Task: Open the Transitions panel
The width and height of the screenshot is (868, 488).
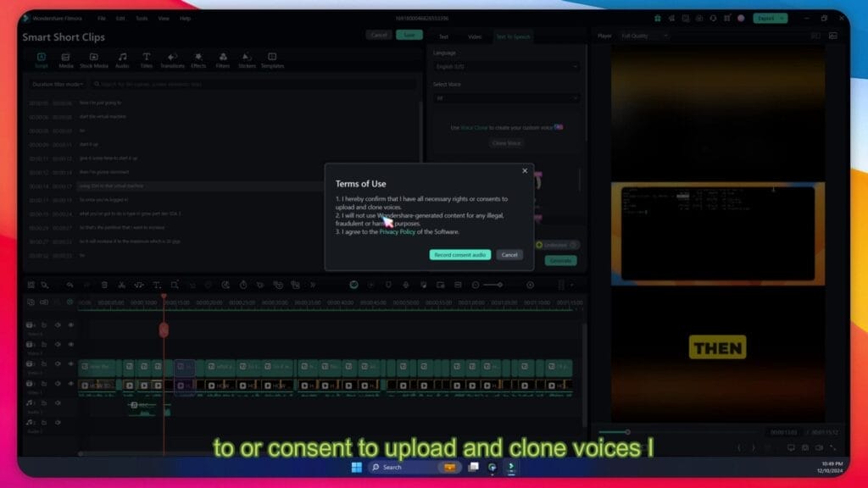Action: (x=172, y=59)
